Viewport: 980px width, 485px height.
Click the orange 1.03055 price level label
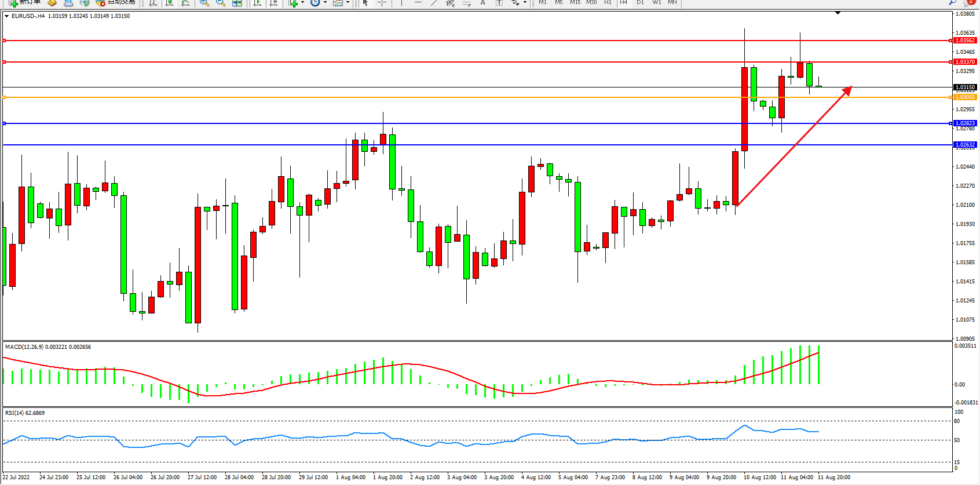coord(965,97)
